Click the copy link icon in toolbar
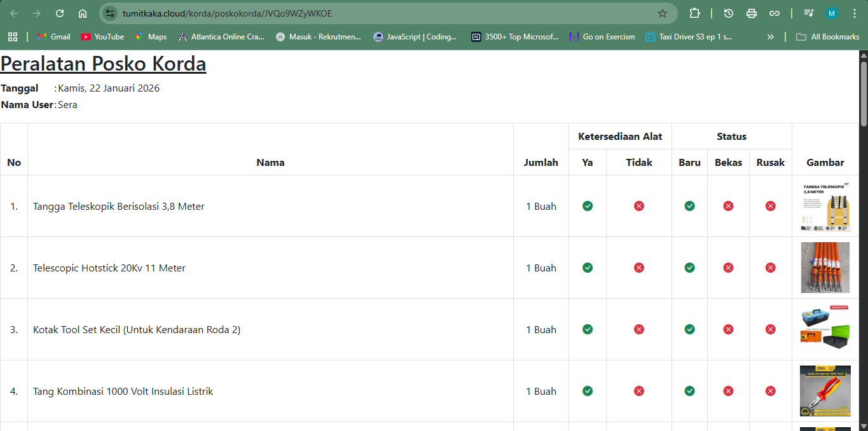 coord(775,13)
